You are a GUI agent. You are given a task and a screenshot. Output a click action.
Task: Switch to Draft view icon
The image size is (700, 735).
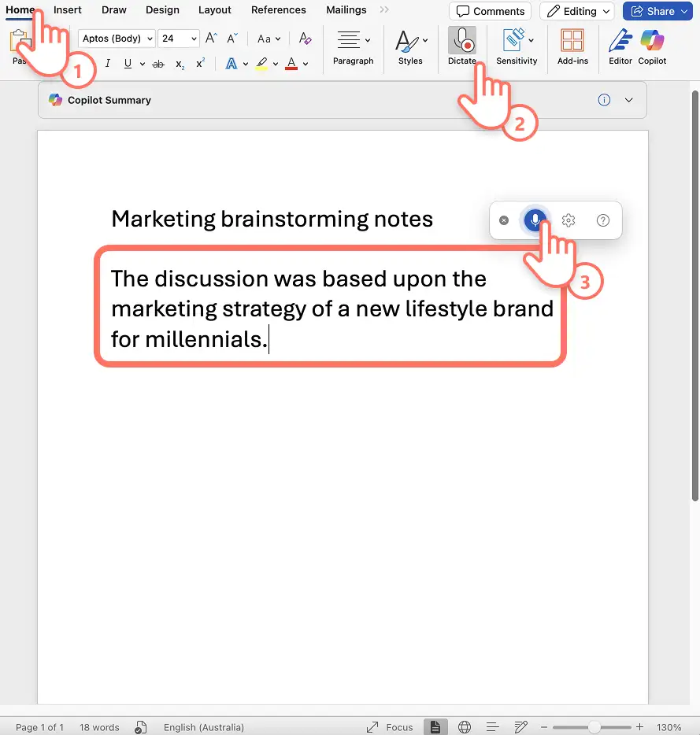tap(520, 727)
